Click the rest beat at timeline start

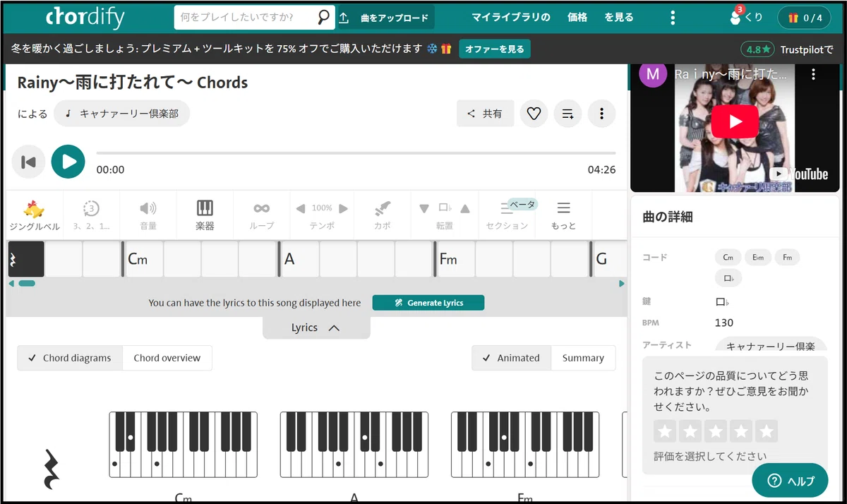point(26,259)
